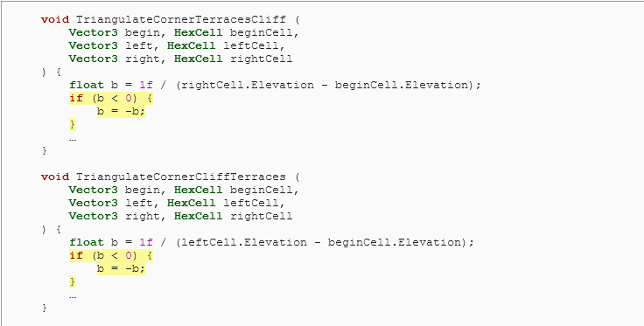Click the first highlighted if statement
The width and height of the screenshot is (644, 326).
click(111, 98)
